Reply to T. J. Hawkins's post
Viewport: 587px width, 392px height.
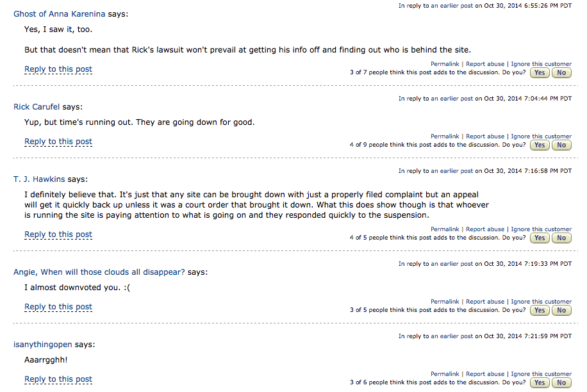tap(58, 234)
